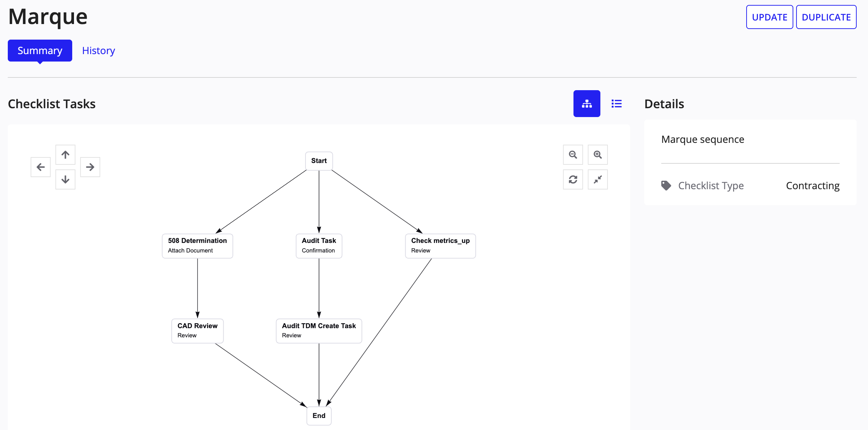The height and width of the screenshot is (430, 868).
Task: Switch to the flowchart diagram view
Action: coord(587,104)
